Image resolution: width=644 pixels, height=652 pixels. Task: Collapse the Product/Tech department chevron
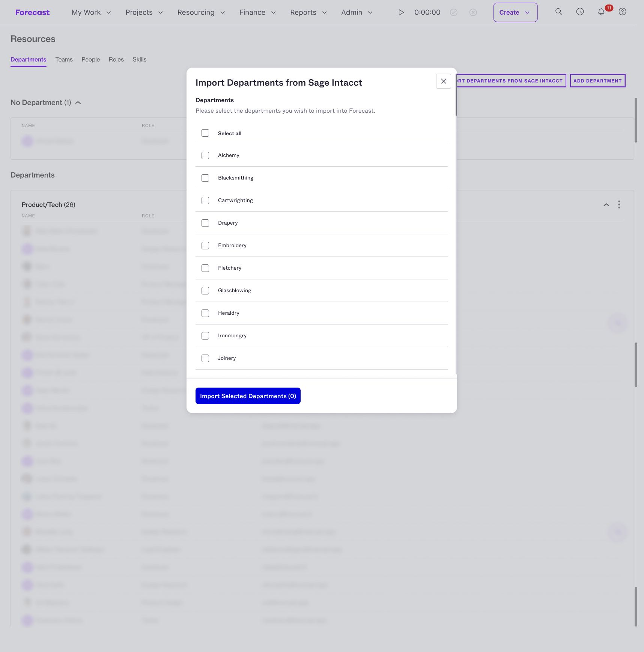pos(606,205)
